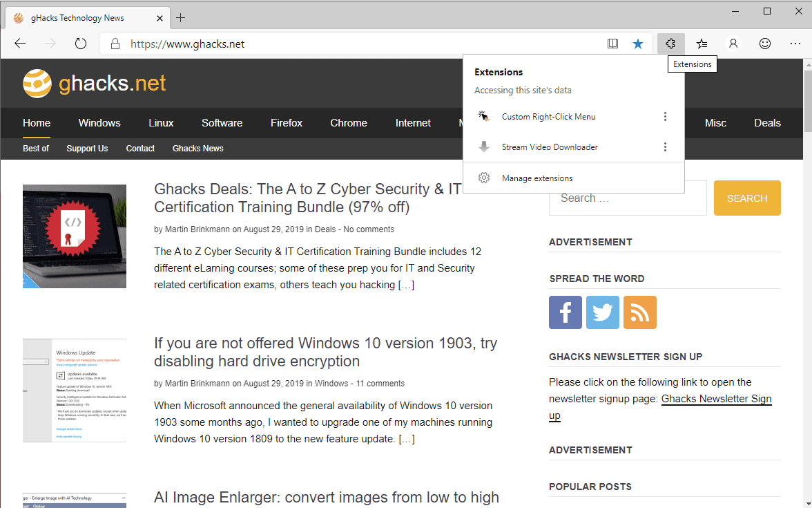This screenshot has height=508, width=812.
Task: Open the Deals navigation category
Action: tap(768, 123)
